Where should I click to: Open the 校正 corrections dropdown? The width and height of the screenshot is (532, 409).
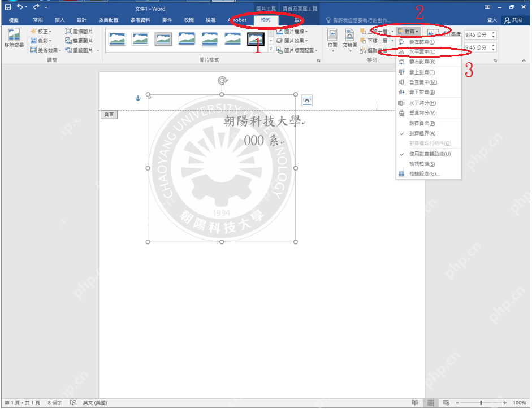(x=41, y=31)
